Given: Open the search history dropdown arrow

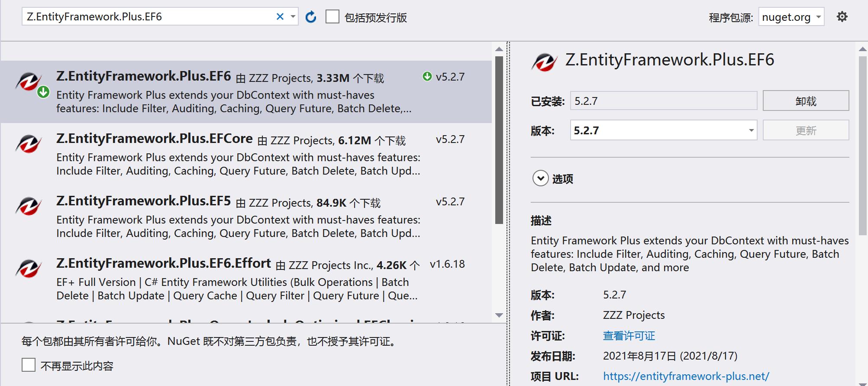Looking at the screenshot, I should click(293, 16).
